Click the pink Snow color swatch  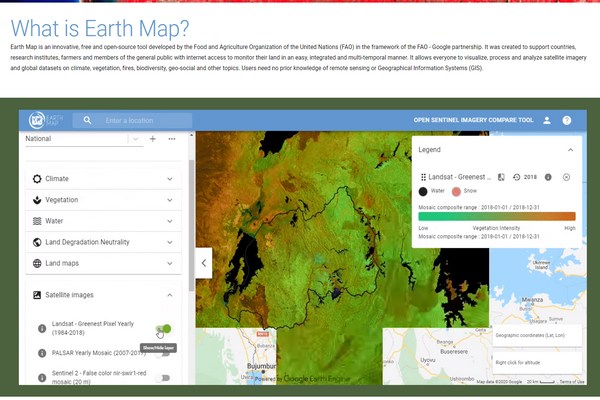click(x=456, y=191)
